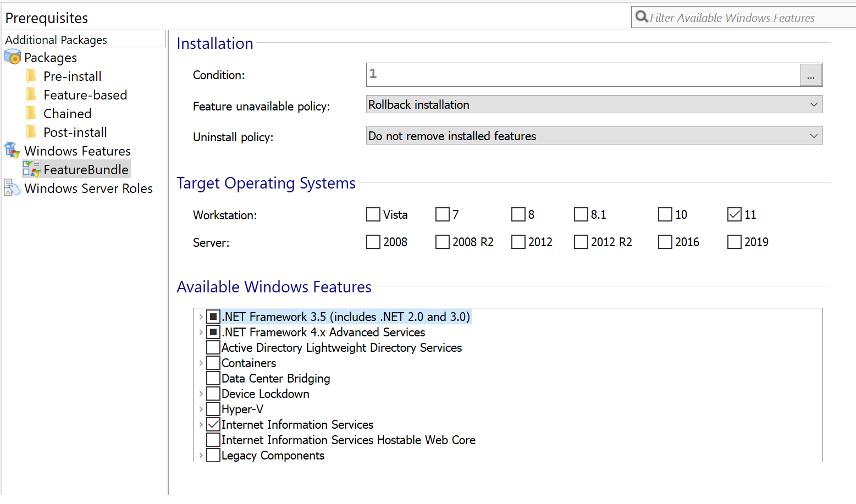The height and width of the screenshot is (504, 856).
Task: Click the Feature-based folder icon
Action: (31, 95)
